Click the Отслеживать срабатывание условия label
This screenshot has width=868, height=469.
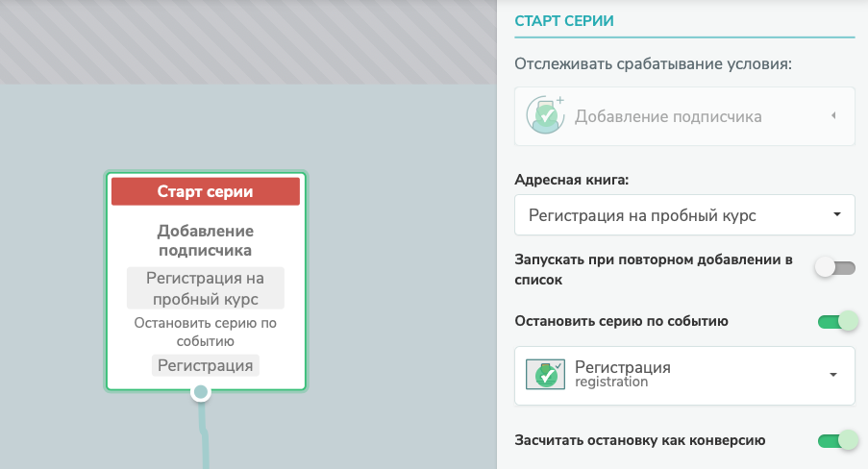pyautogui.click(x=654, y=64)
